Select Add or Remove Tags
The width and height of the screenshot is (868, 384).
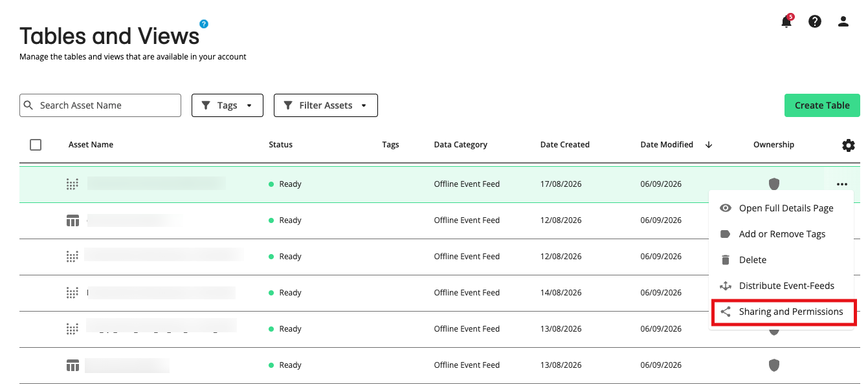click(781, 234)
